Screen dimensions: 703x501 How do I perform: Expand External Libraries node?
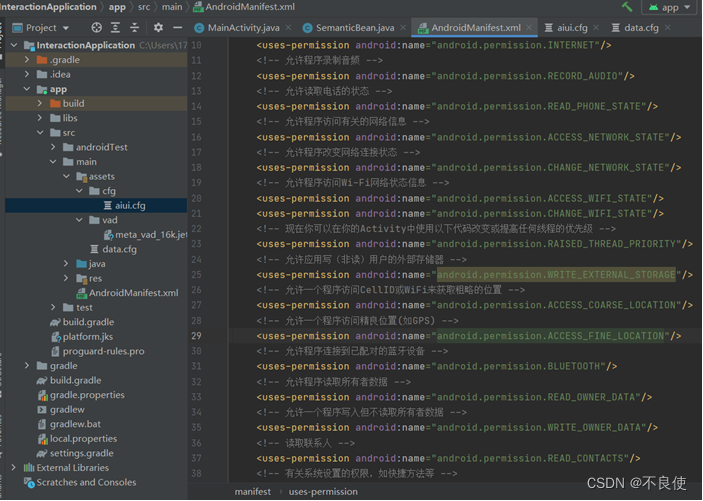coord(14,467)
